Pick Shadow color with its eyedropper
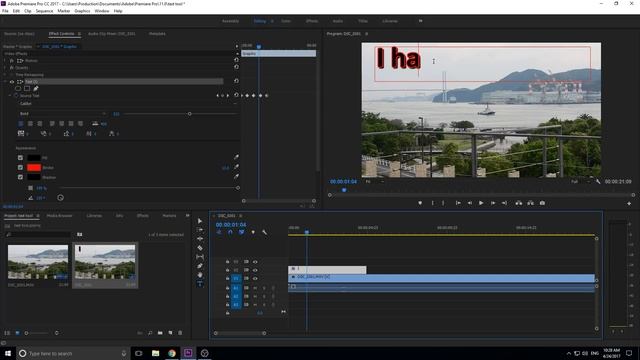The width and height of the screenshot is (640, 360). [x=236, y=176]
